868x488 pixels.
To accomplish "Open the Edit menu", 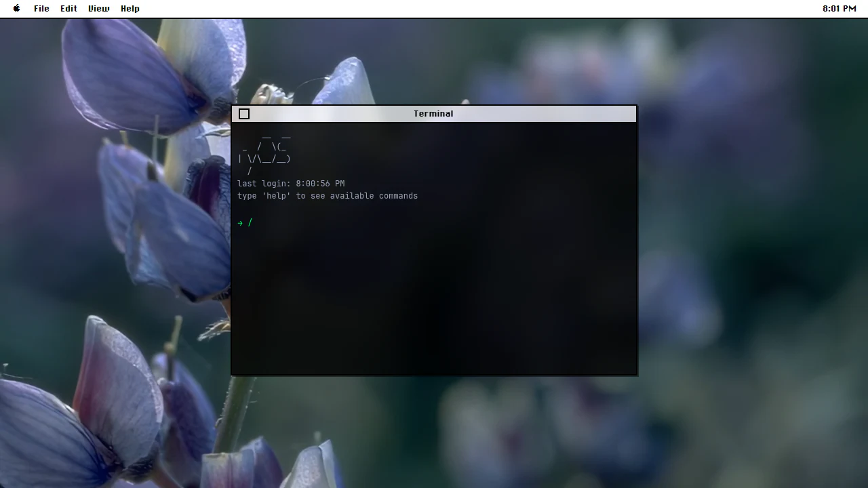I will click(x=68, y=9).
